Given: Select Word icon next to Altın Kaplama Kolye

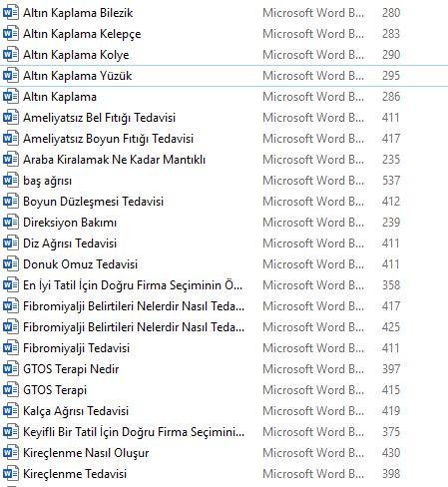Looking at the screenshot, I should [x=10, y=55].
